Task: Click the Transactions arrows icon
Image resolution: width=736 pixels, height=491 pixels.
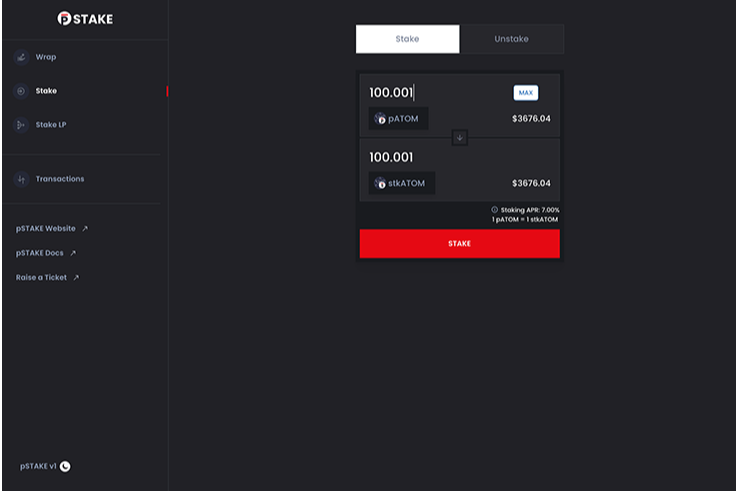Action: point(21,179)
